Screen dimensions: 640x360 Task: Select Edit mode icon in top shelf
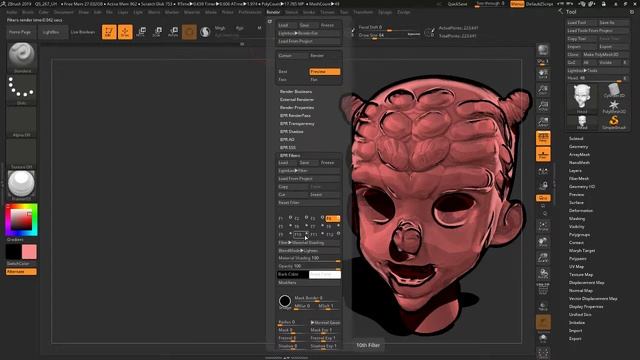(109, 32)
